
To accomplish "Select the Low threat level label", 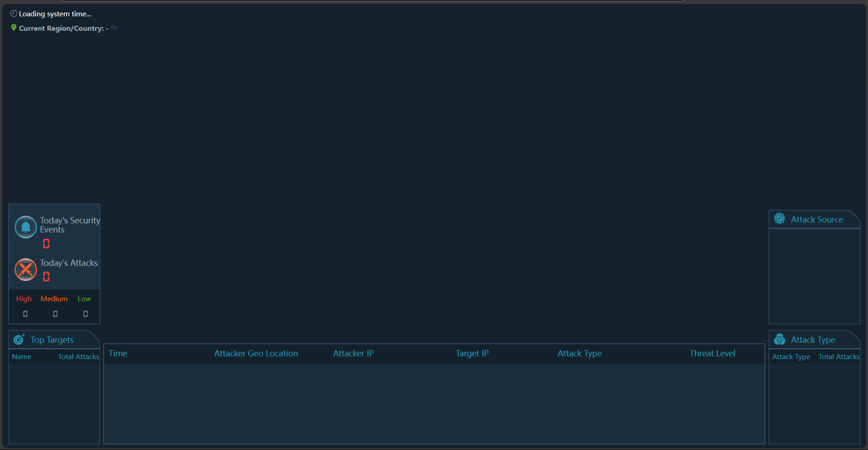I will 84,299.
